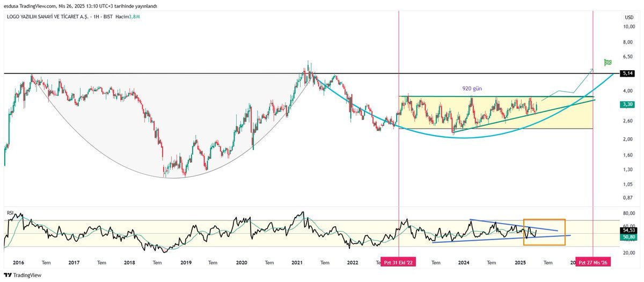The width and height of the screenshot is (644, 282).
Task: Select the Hacim 3,8M volume label
Action: pyautogui.click(x=129, y=18)
